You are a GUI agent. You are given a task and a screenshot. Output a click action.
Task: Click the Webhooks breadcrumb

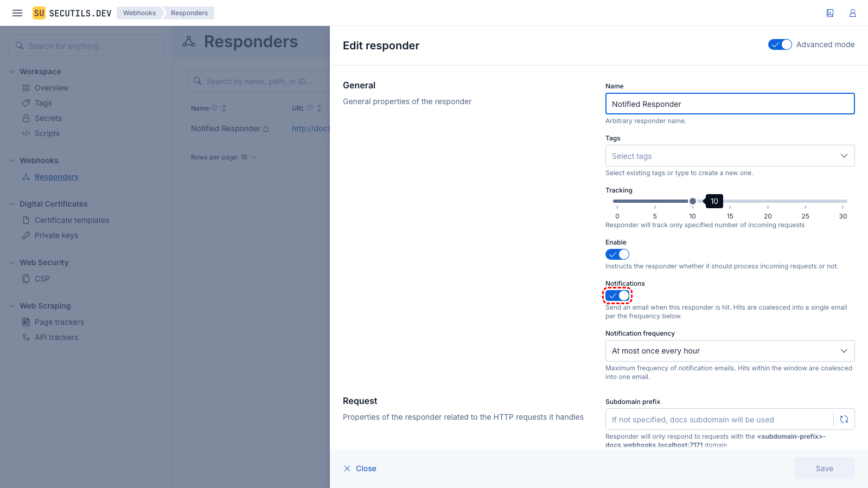(x=139, y=13)
